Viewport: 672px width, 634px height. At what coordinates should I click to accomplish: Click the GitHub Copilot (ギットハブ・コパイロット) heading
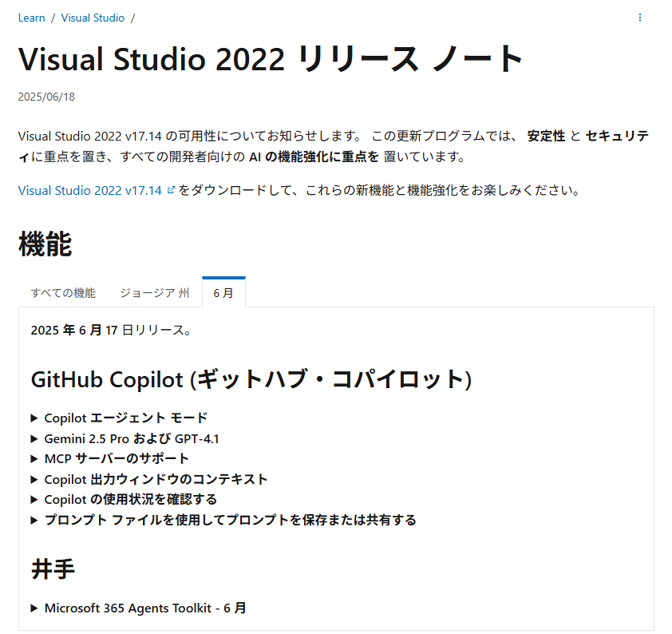[x=251, y=379]
